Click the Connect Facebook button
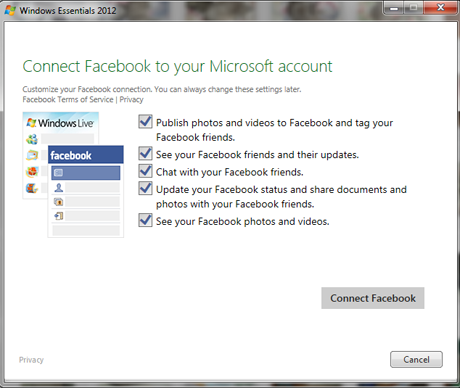 pyautogui.click(x=373, y=298)
